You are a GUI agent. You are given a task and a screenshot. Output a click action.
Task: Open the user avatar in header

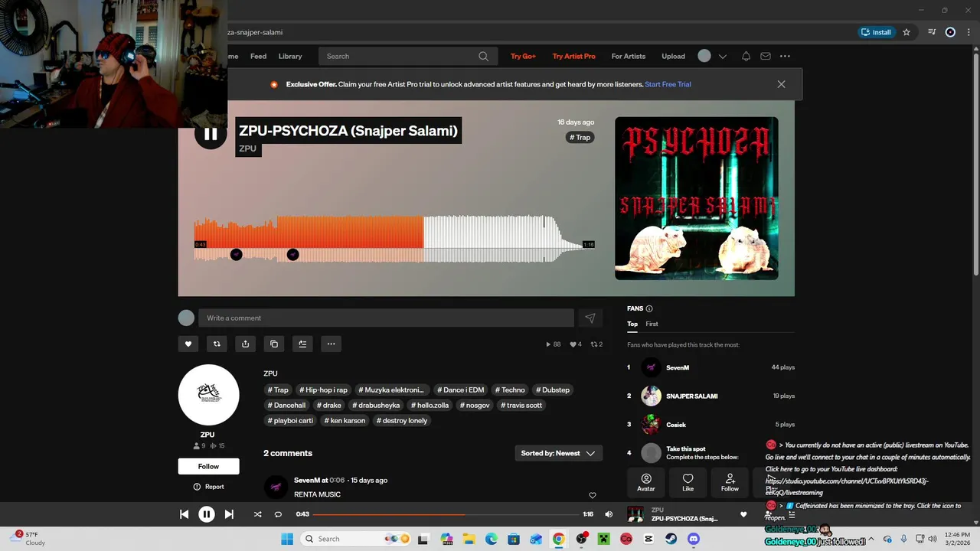704,56
